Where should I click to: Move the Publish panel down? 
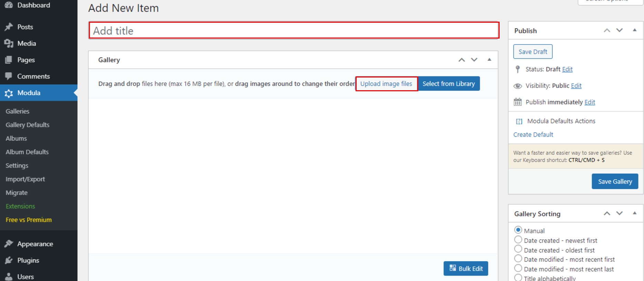click(x=619, y=30)
